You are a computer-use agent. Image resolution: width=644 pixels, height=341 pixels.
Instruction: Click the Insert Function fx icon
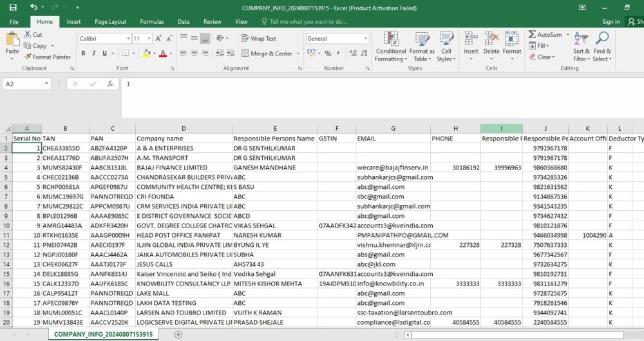110,84
